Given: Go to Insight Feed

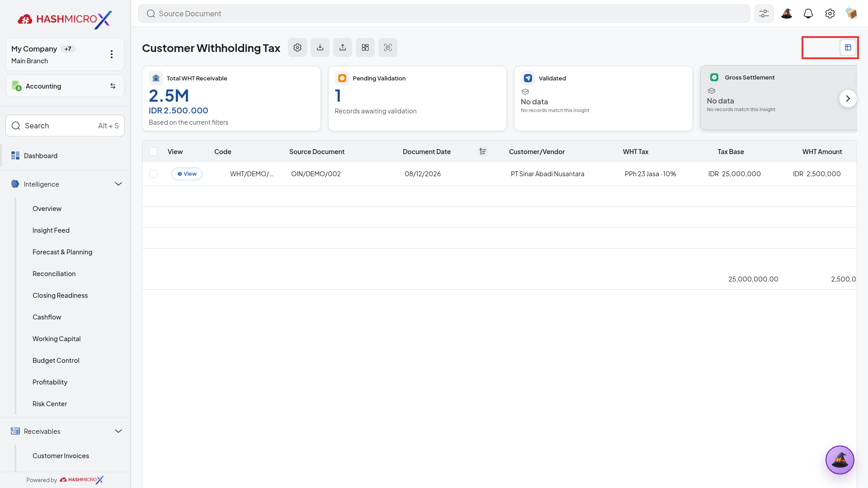Looking at the screenshot, I should [51, 230].
